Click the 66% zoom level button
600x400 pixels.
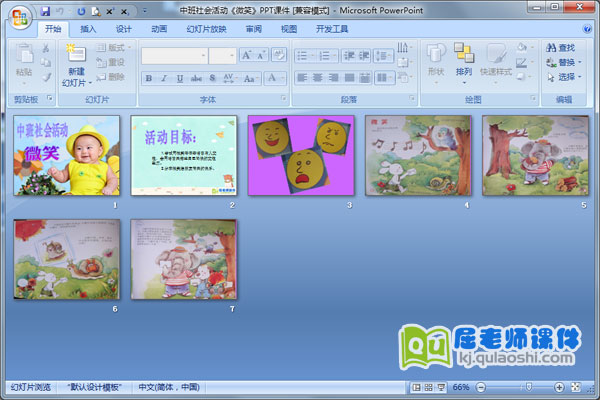(x=461, y=387)
